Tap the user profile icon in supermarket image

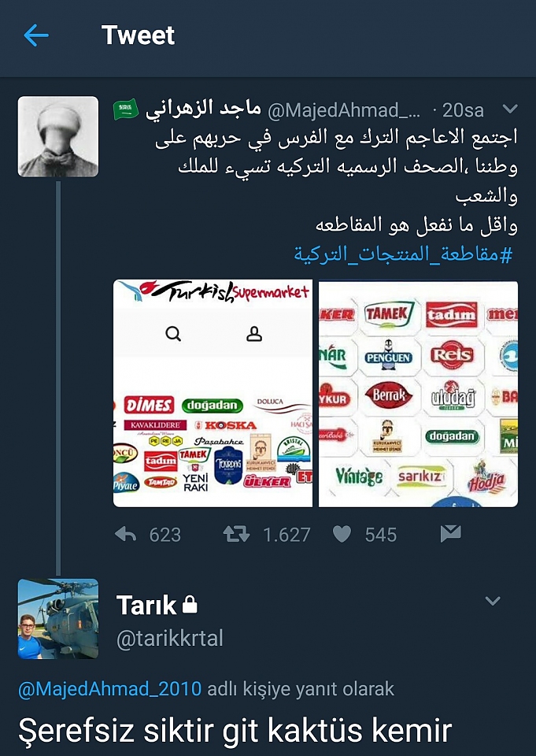pos(254,334)
